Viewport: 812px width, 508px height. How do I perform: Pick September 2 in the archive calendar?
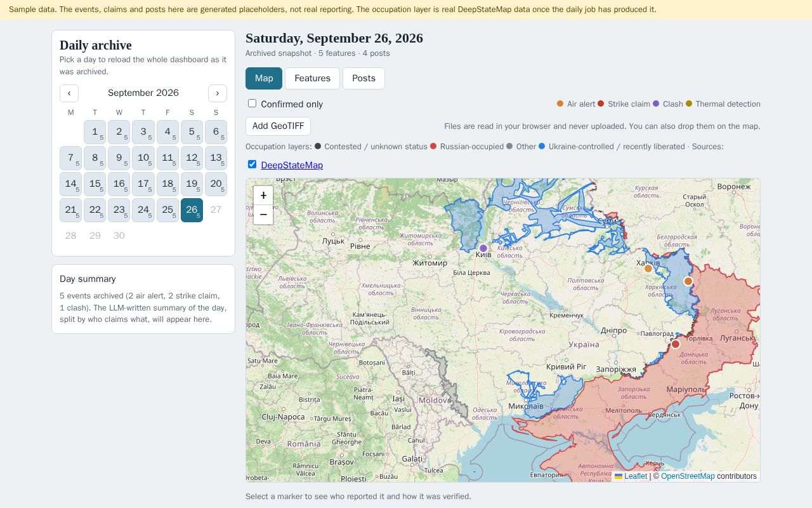coord(119,132)
